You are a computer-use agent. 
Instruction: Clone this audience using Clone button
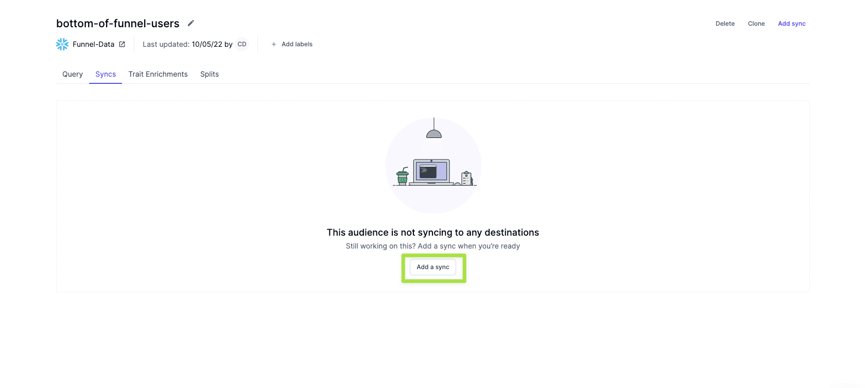pyautogui.click(x=756, y=24)
